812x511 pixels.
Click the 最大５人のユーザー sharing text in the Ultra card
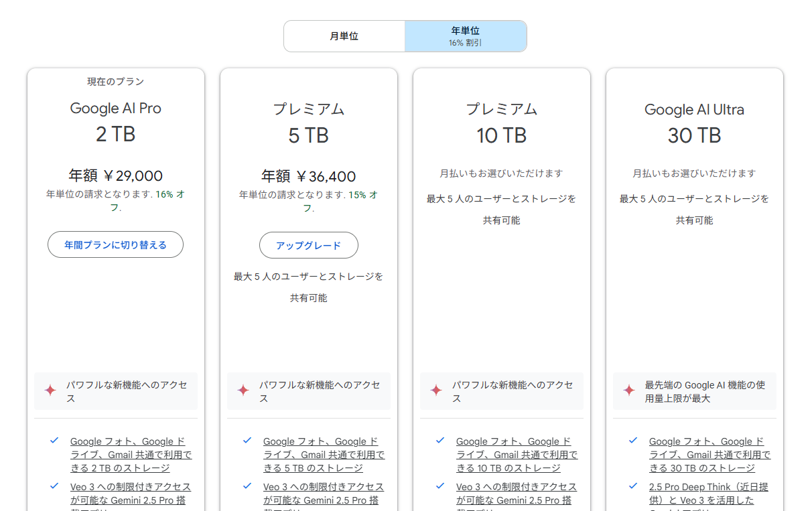tap(695, 209)
